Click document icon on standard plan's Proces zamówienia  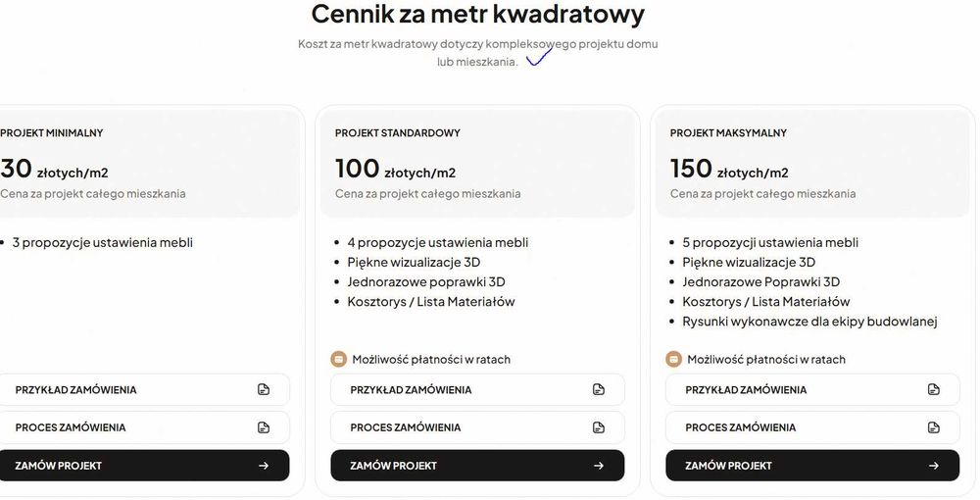599,427
